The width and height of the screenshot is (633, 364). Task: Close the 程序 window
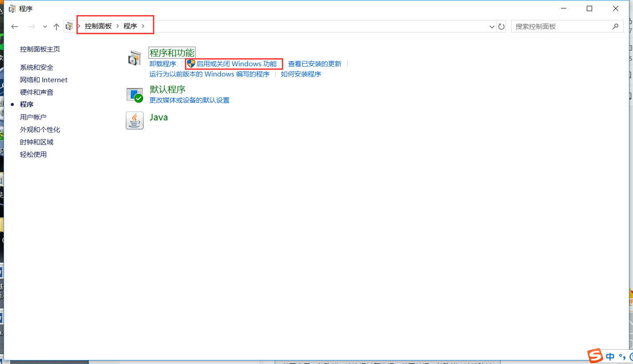coord(616,8)
